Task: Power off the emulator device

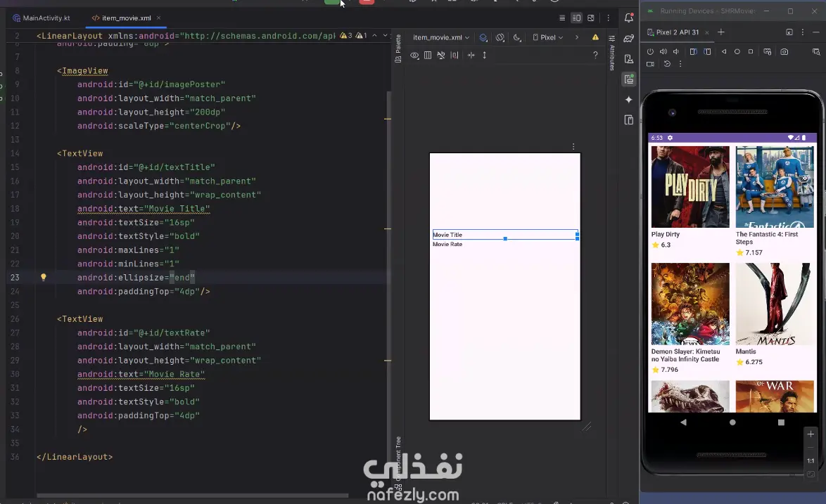Action: (x=649, y=51)
